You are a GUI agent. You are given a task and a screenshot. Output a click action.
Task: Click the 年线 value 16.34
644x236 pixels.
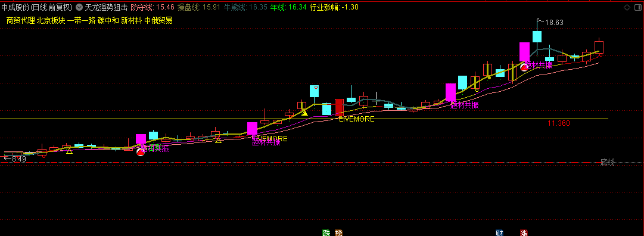point(297,7)
